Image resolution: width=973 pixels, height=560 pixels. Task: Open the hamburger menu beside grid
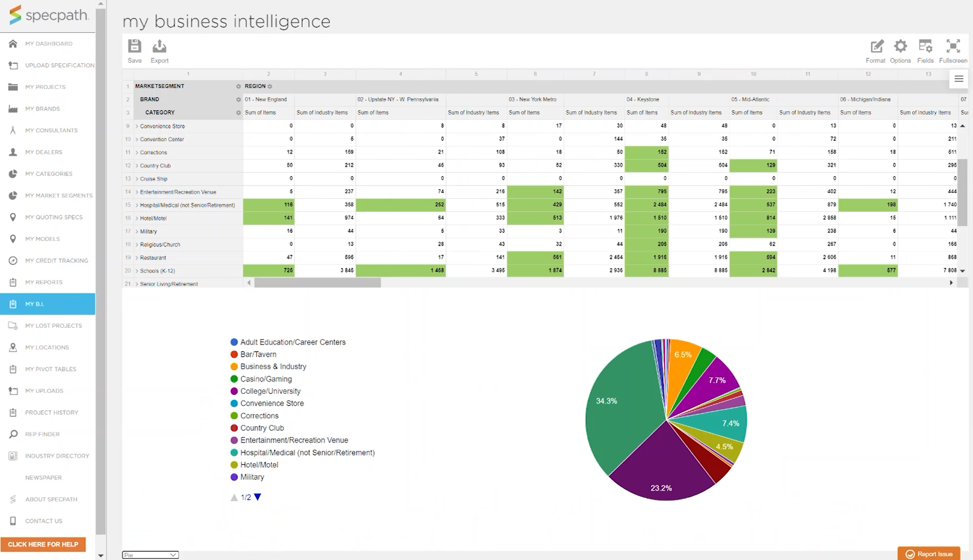click(959, 79)
